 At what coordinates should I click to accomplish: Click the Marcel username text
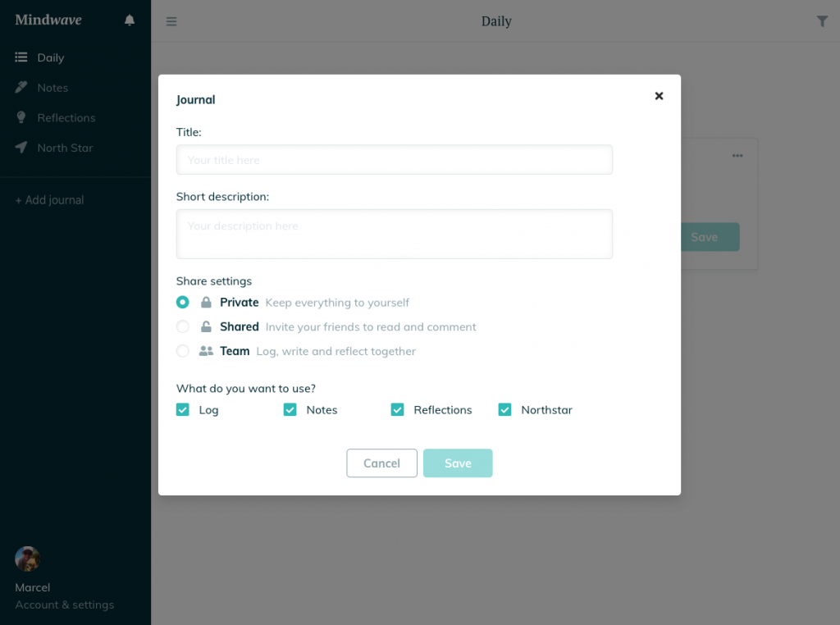(x=33, y=587)
